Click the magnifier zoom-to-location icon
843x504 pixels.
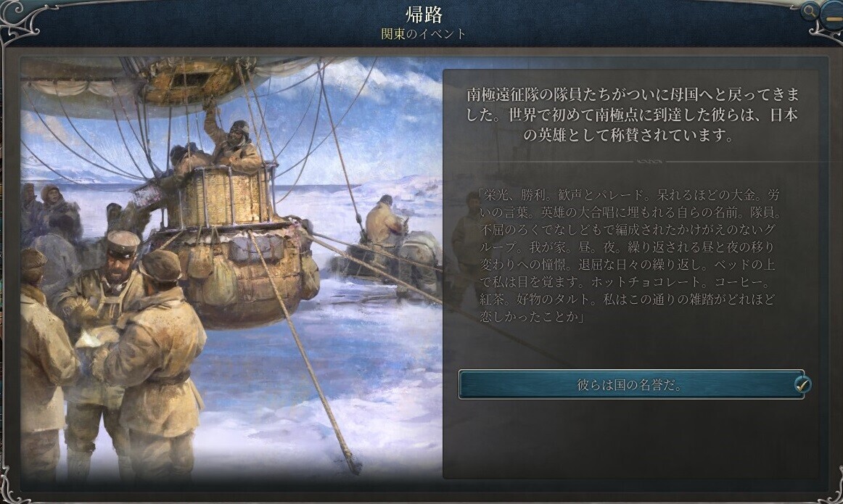pos(810,12)
